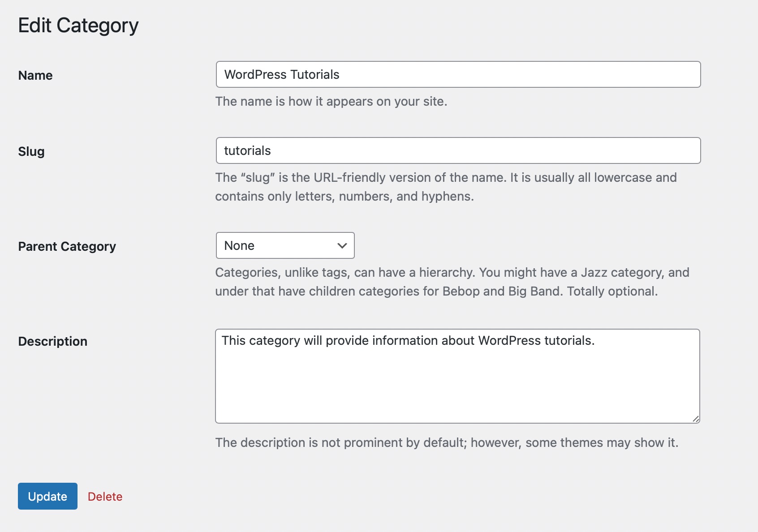Click the help text 'The name is how it appears'
The width and height of the screenshot is (758, 532).
point(332,101)
